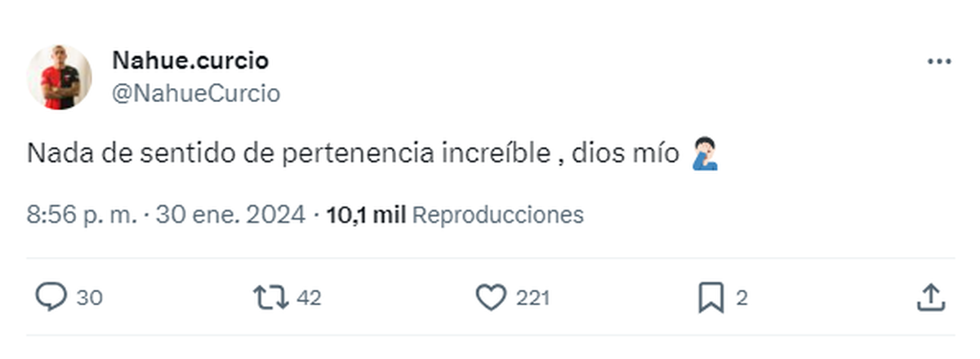Click the 42 reposts count

[309, 299]
